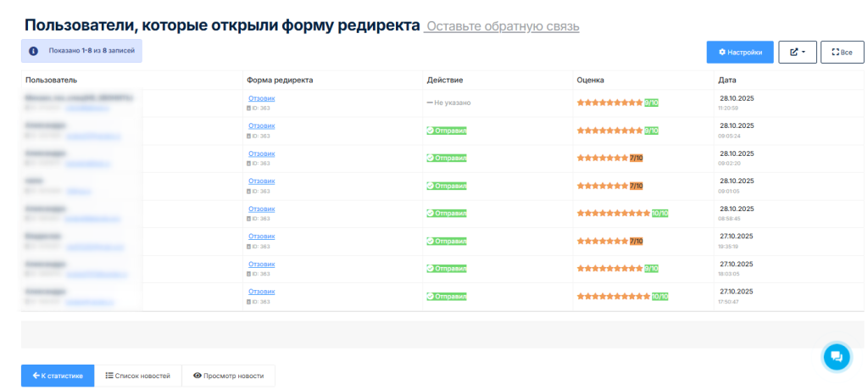Viewport: 868px width, 390px height.
Task: Click star rating in the 19:35:19 row
Action: 603,241
